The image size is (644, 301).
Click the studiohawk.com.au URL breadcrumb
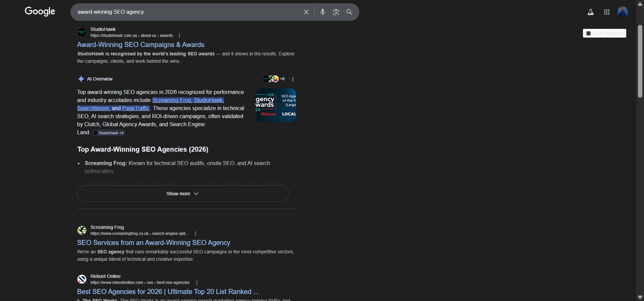click(131, 36)
